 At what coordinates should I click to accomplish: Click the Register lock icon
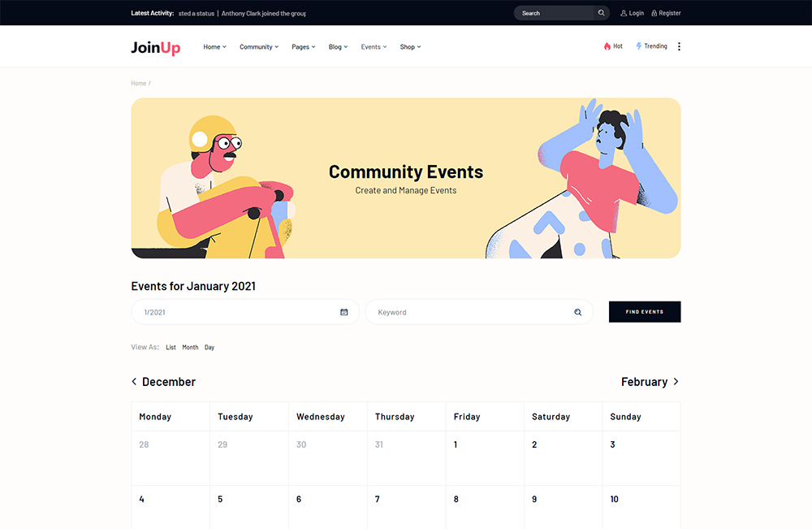654,13
